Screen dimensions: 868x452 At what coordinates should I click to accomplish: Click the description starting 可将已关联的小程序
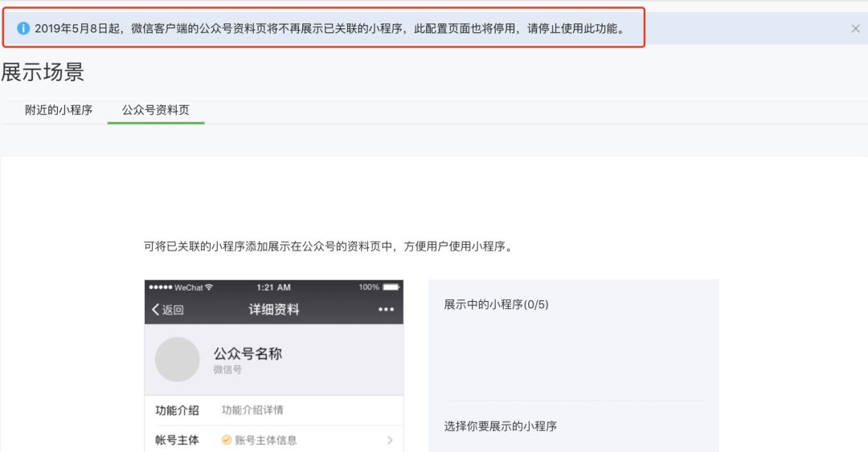pos(329,246)
